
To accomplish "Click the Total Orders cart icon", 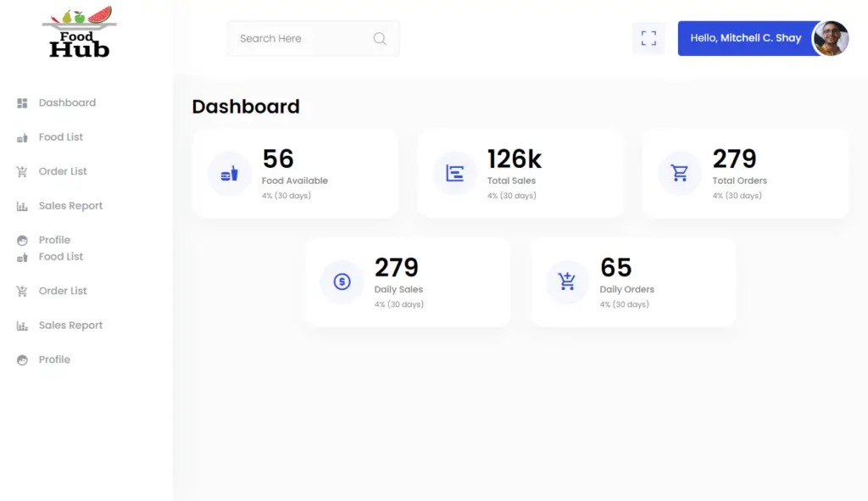I will pos(679,173).
